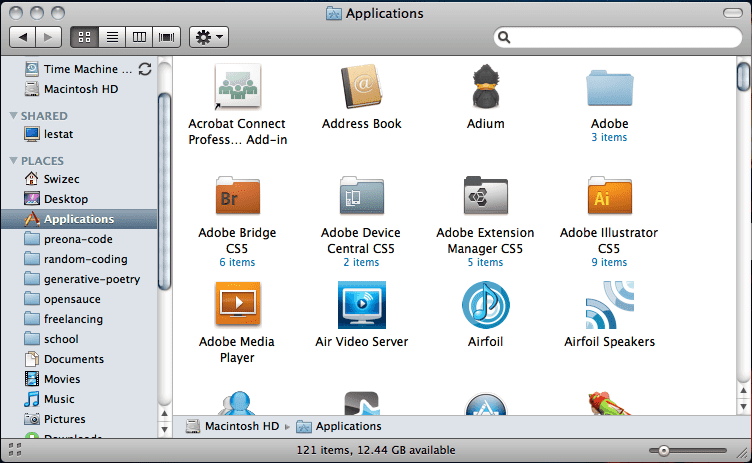Switch to icon view mode
The image size is (752, 463).
(84, 37)
